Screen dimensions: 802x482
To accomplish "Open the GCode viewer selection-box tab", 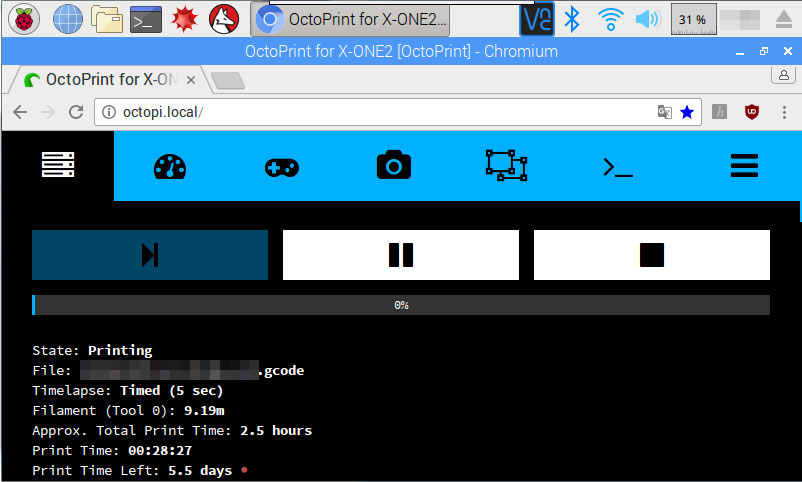I will click(x=506, y=165).
